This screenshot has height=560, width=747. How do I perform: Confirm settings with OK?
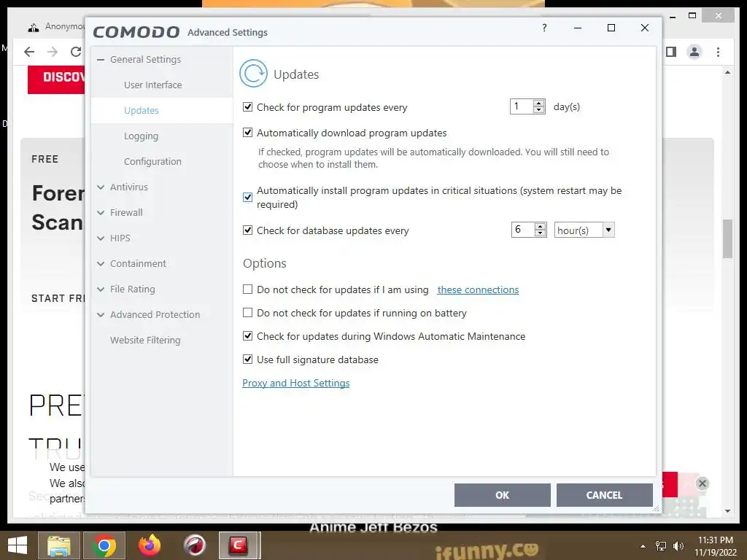502,495
